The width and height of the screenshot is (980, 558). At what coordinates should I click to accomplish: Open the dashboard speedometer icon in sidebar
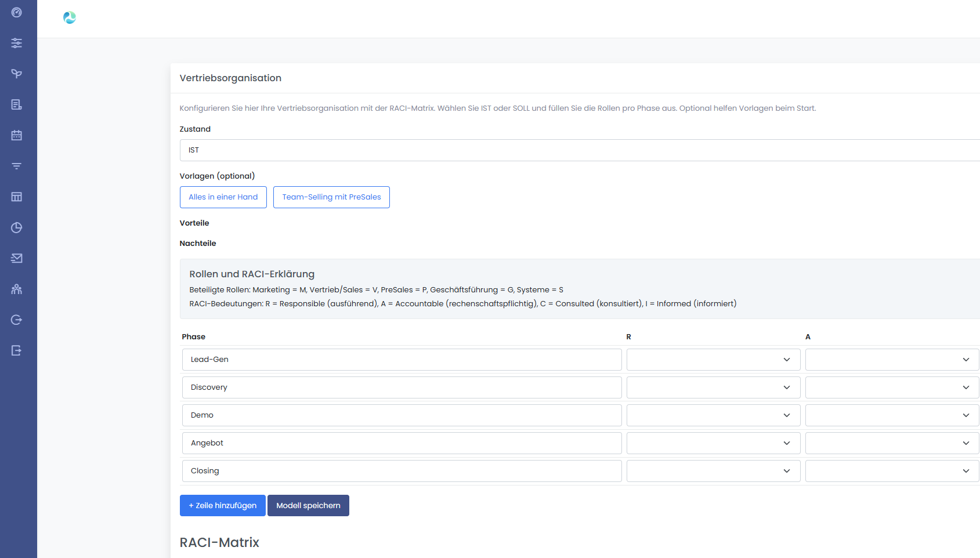pos(17,12)
